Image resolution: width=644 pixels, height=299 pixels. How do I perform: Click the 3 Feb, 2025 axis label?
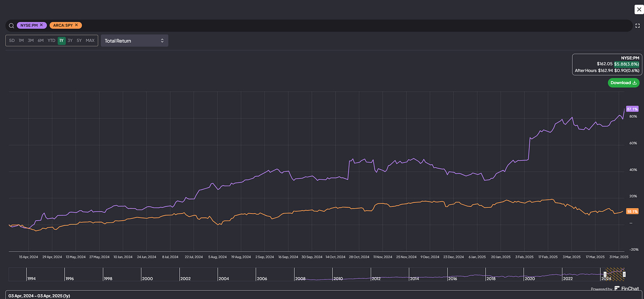(524, 257)
